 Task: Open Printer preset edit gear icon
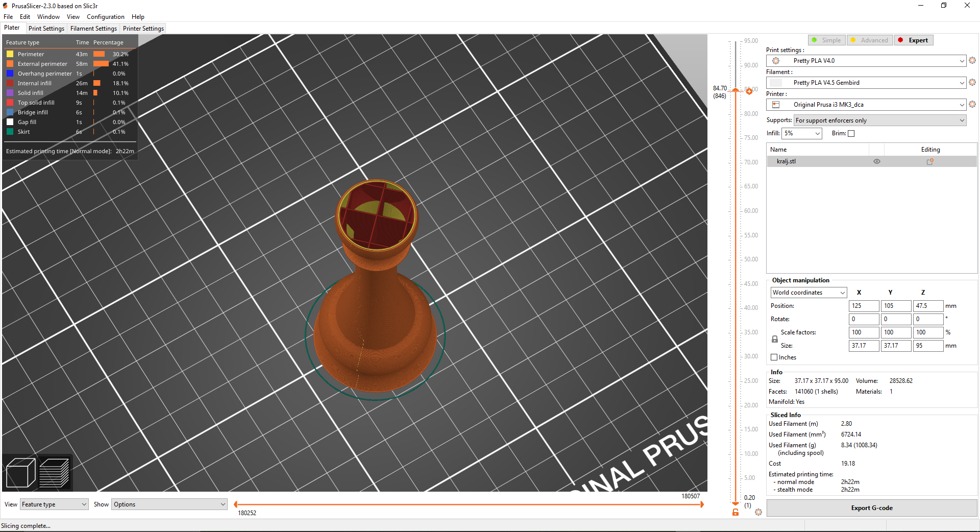pyautogui.click(x=972, y=104)
